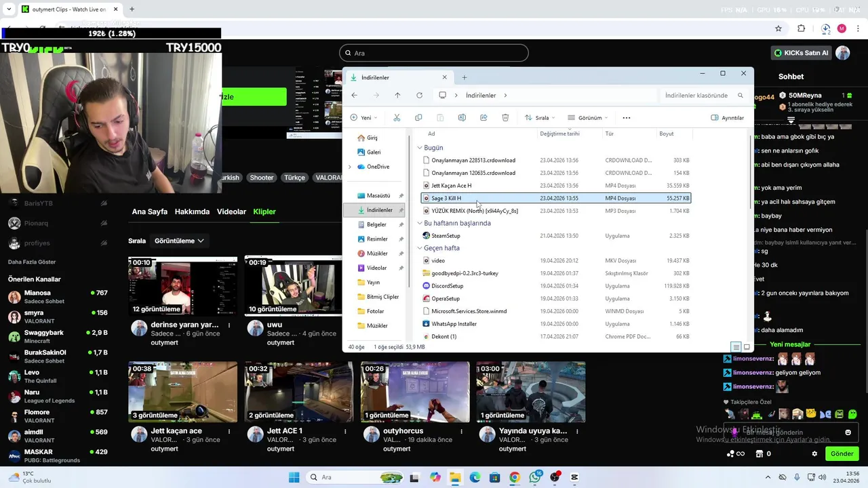Switch to large thumbnails view icon in Explorer status bar
The height and width of the screenshot is (488, 868).
[x=747, y=347]
